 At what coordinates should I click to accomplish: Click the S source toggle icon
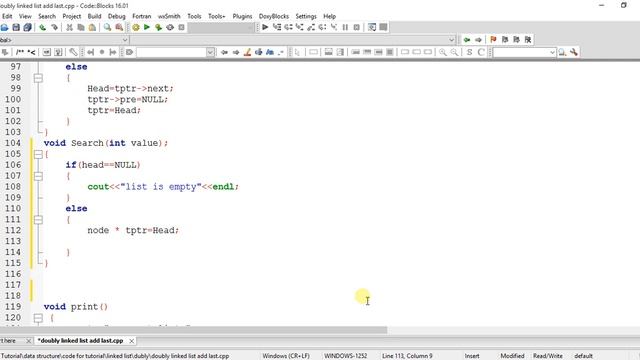click(x=469, y=52)
